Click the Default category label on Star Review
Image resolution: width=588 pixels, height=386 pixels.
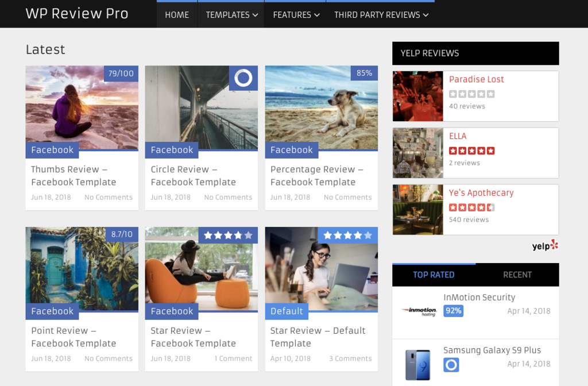[x=286, y=311]
